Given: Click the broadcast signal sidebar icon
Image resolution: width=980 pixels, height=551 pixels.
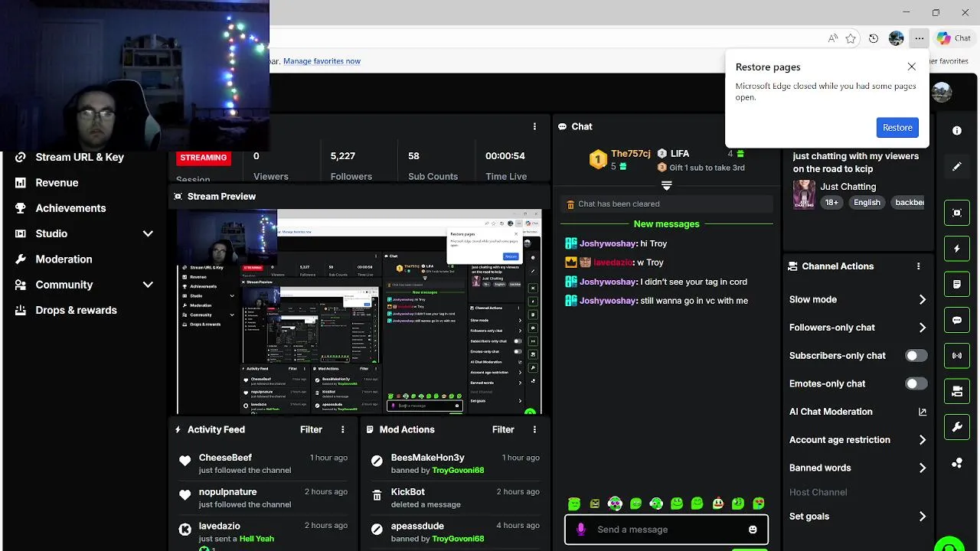Looking at the screenshot, I should (x=957, y=356).
